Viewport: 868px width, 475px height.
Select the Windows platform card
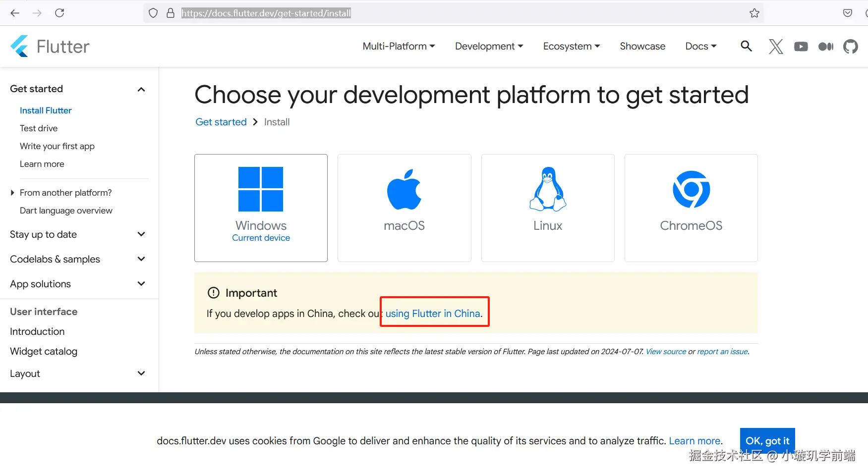click(x=261, y=208)
